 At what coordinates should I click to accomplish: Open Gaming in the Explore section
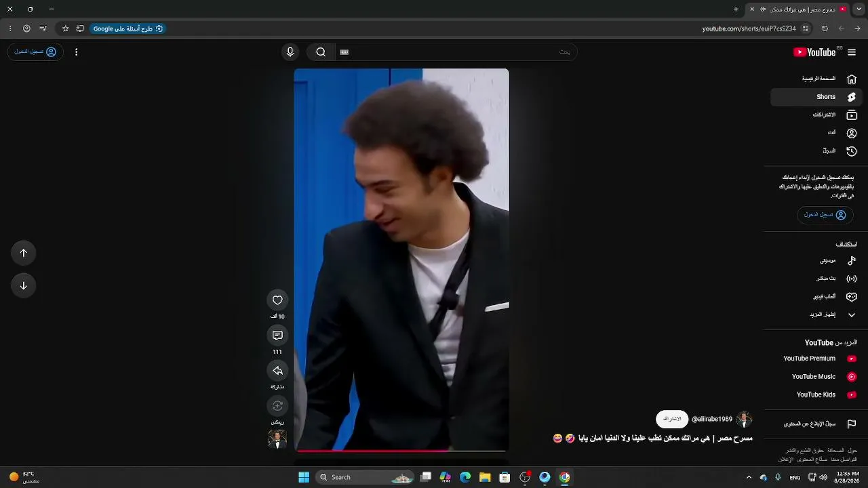pos(816,297)
